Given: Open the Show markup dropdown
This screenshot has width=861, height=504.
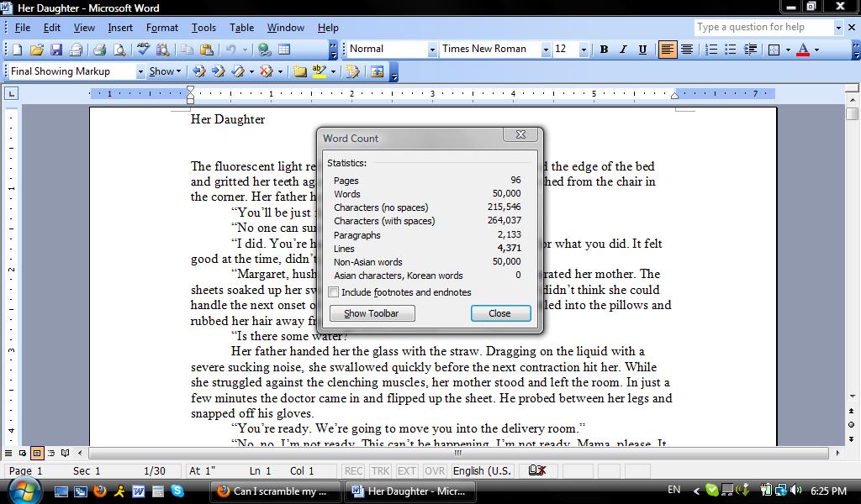Looking at the screenshot, I should click(x=165, y=71).
